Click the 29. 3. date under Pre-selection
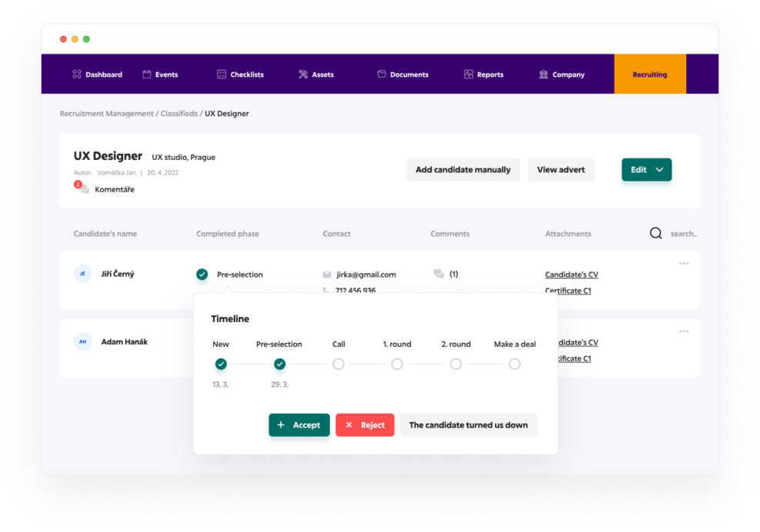Image resolution: width=760 pixels, height=532 pixels. [x=280, y=384]
